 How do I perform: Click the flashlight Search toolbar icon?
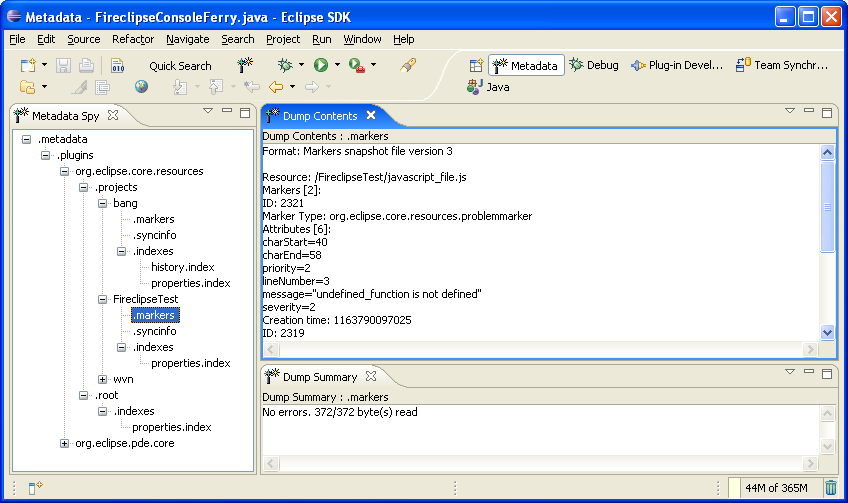[x=408, y=65]
